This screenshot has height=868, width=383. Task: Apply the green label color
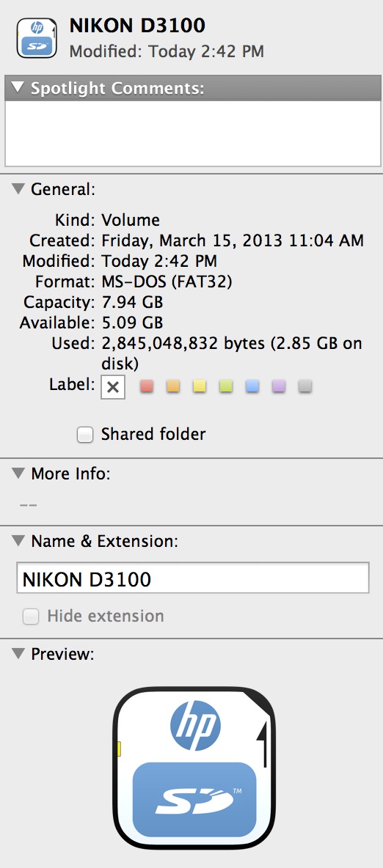[225, 386]
